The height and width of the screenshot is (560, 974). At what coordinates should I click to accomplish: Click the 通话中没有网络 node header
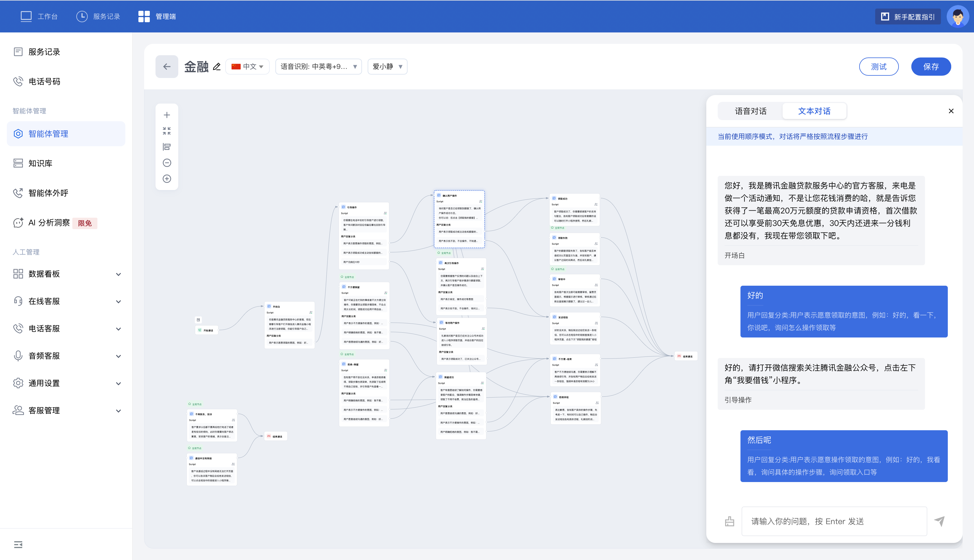point(212,458)
